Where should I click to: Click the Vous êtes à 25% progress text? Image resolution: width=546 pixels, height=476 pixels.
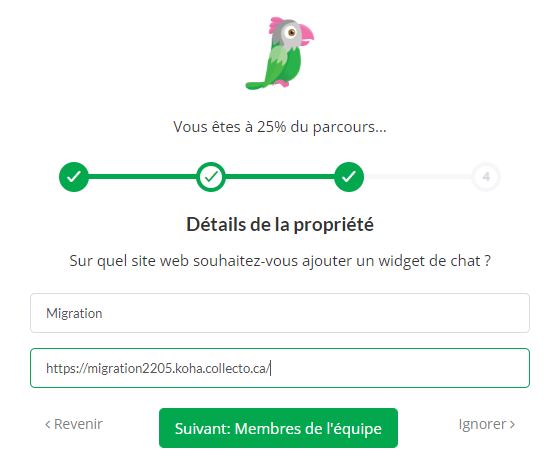click(280, 127)
